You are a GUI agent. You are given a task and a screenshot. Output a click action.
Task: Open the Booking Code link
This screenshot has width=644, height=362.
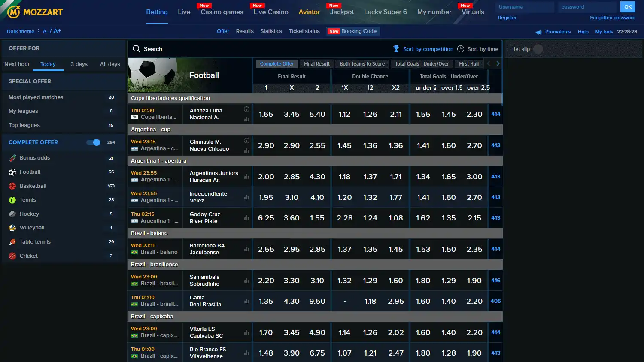(x=353, y=31)
